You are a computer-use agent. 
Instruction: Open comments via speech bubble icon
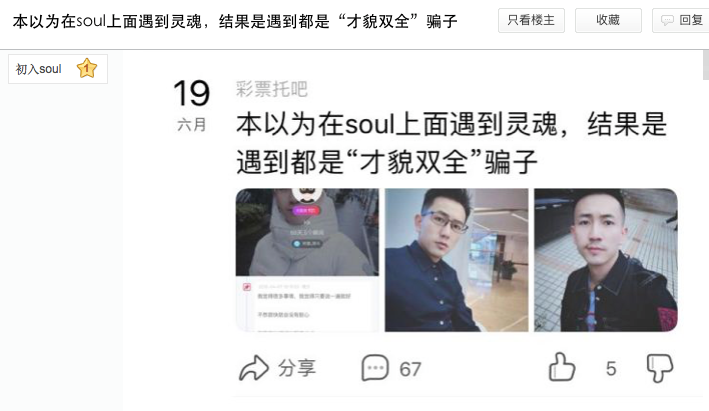click(375, 368)
